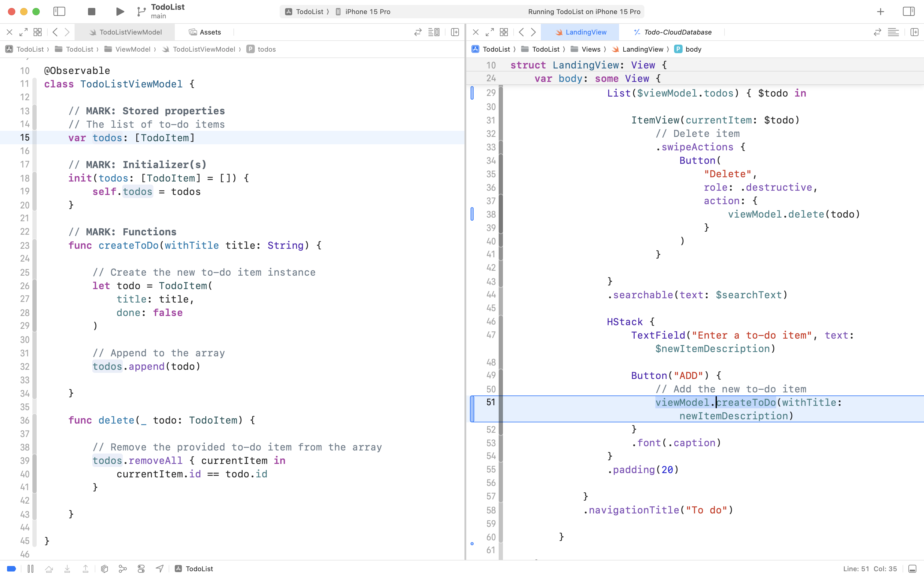The width and height of the screenshot is (924, 577).
Task: Pause app execution in the debug bar
Action: click(x=31, y=569)
